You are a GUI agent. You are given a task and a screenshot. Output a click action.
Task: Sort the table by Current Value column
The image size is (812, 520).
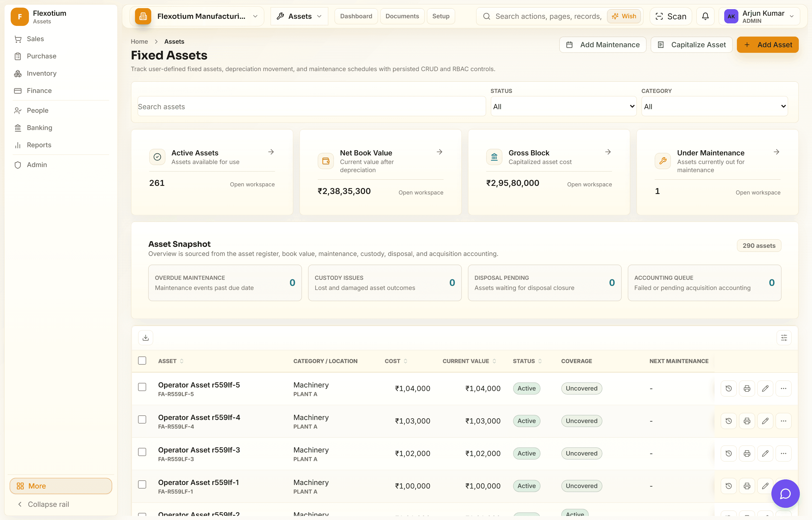(x=469, y=361)
